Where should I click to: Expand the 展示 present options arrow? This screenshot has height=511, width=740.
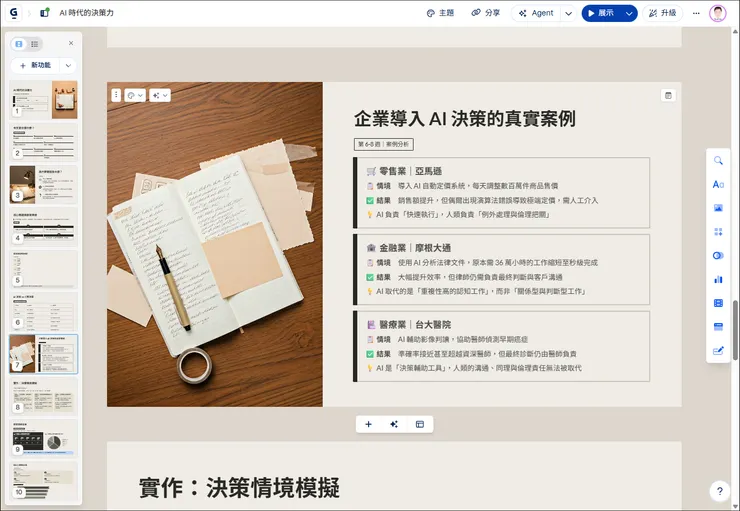(x=629, y=13)
